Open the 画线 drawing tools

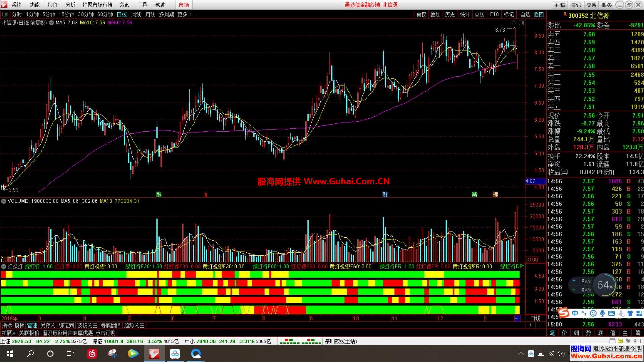(x=479, y=14)
